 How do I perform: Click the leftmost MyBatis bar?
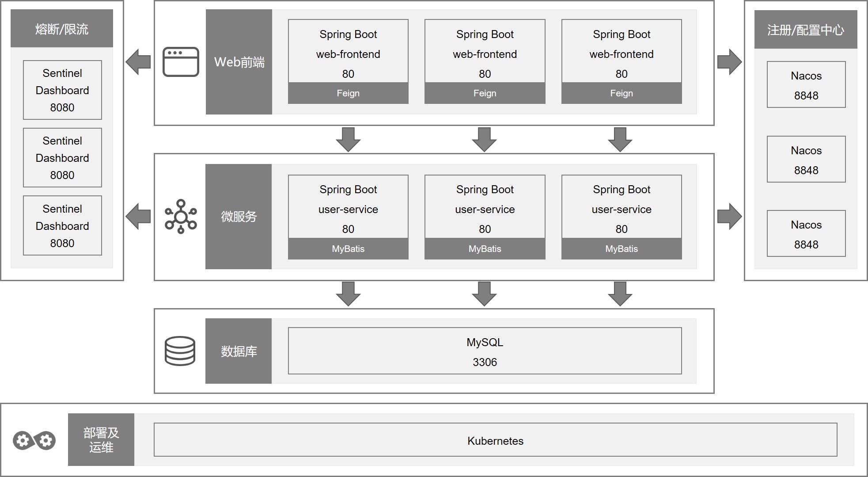[348, 249]
